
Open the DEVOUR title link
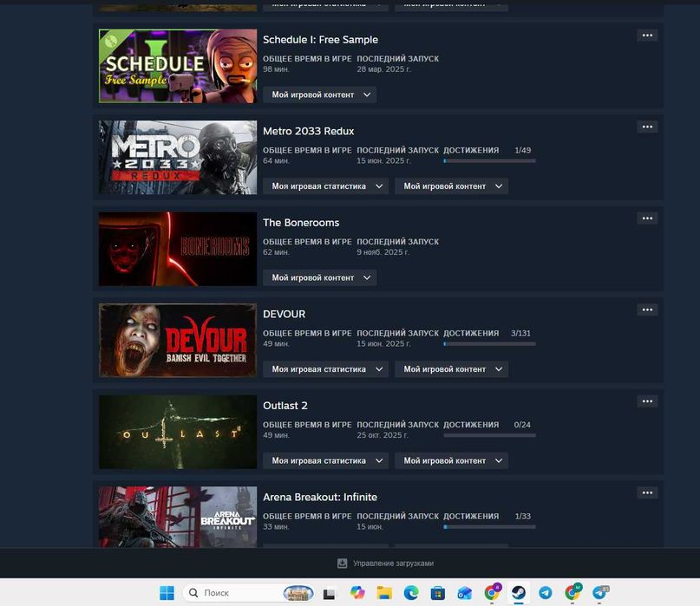point(284,314)
